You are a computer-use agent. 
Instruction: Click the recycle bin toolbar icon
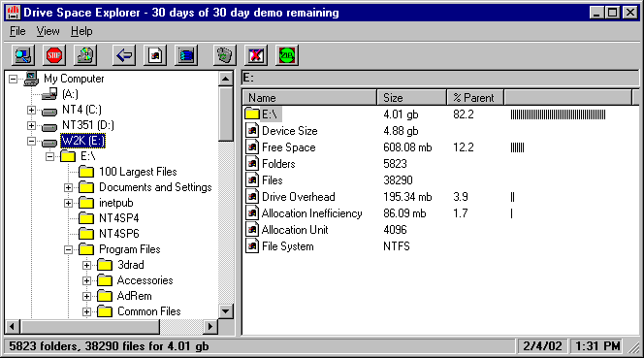[x=225, y=55]
